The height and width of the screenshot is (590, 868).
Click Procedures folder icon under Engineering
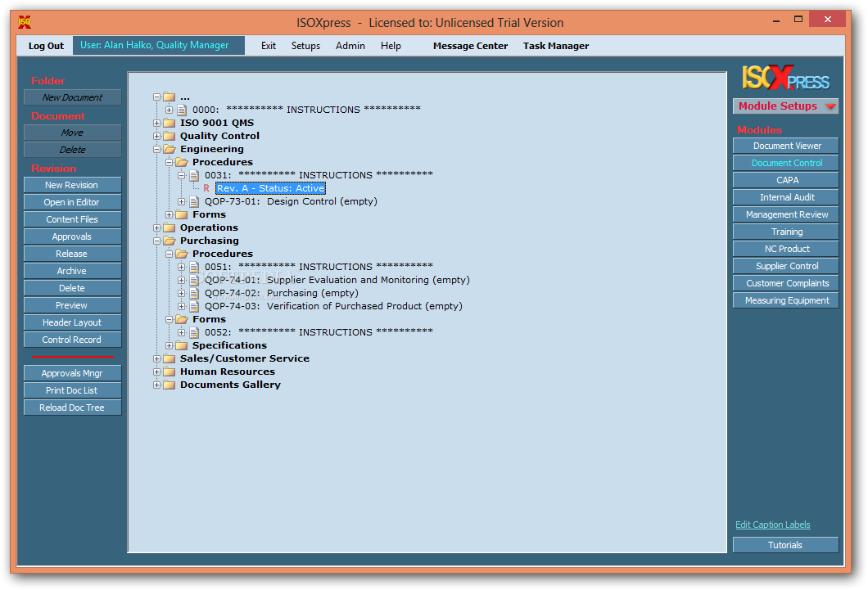[182, 162]
